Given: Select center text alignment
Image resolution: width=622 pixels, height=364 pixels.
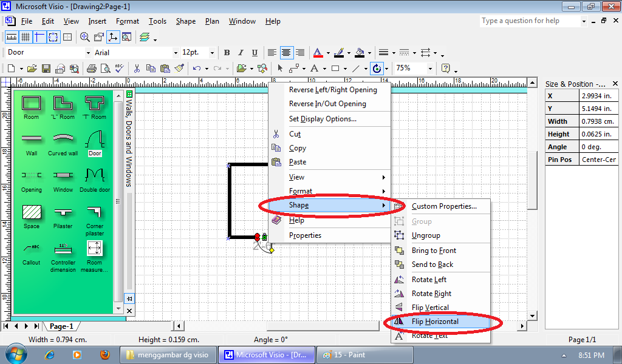Looking at the screenshot, I should click(x=285, y=53).
